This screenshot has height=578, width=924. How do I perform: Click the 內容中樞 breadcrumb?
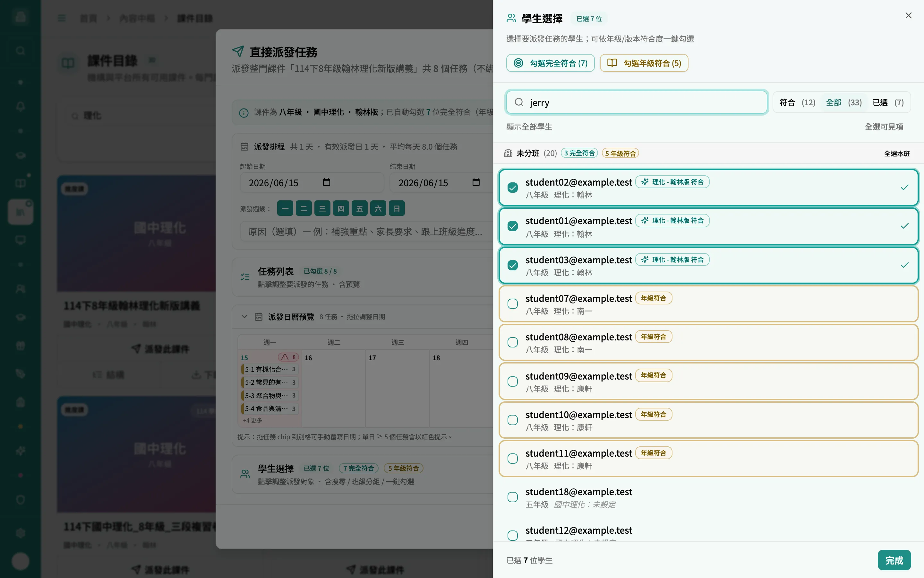point(137,18)
